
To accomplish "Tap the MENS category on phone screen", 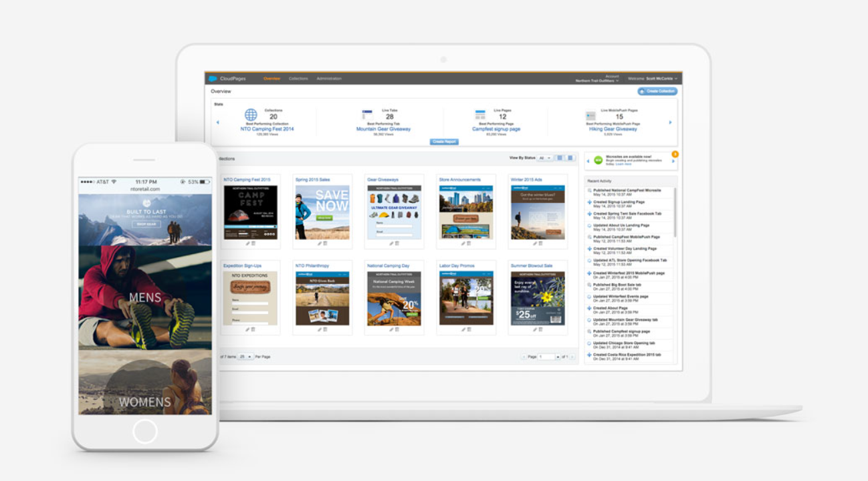I will point(145,297).
